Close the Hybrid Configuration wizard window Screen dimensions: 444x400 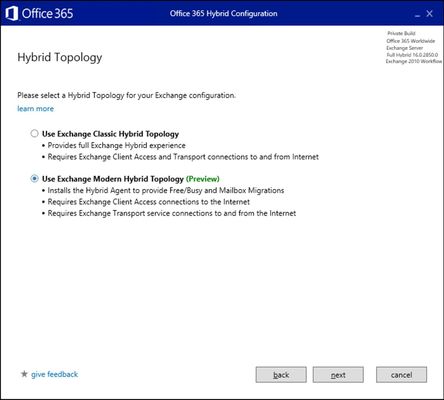click(x=430, y=14)
